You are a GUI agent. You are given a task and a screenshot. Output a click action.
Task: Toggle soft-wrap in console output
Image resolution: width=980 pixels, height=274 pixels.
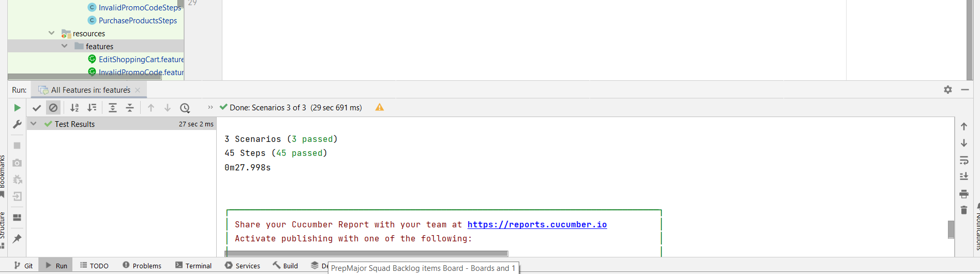964,160
